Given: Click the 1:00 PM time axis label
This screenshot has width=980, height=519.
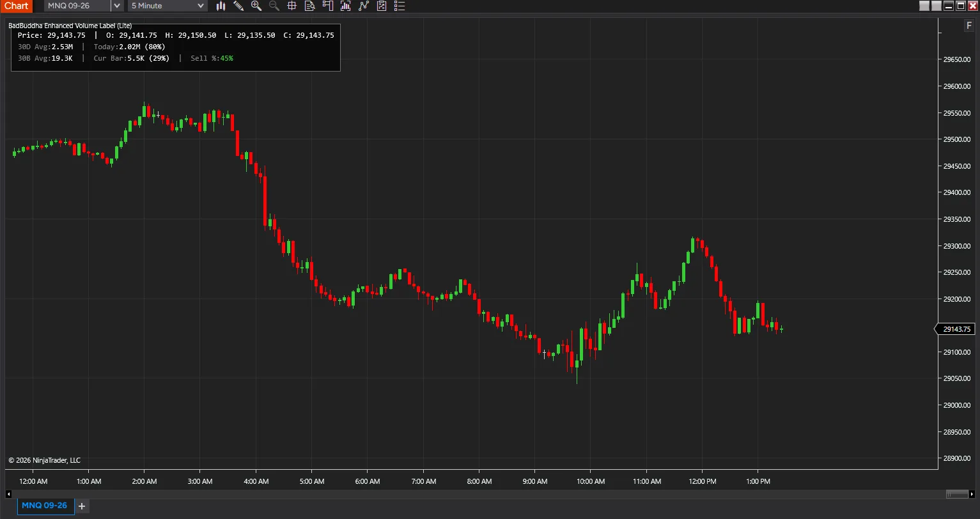Looking at the screenshot, I should [x=758, y=481].
